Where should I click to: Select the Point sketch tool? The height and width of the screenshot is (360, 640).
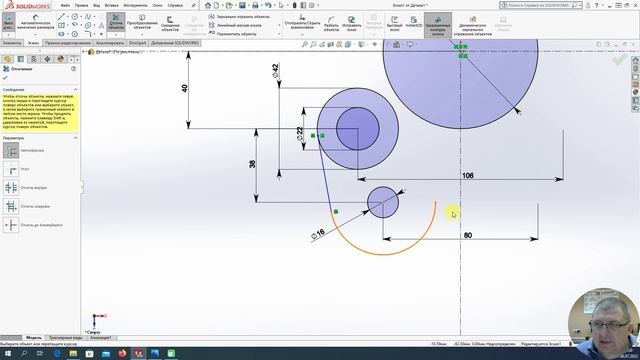coord(101,34)
